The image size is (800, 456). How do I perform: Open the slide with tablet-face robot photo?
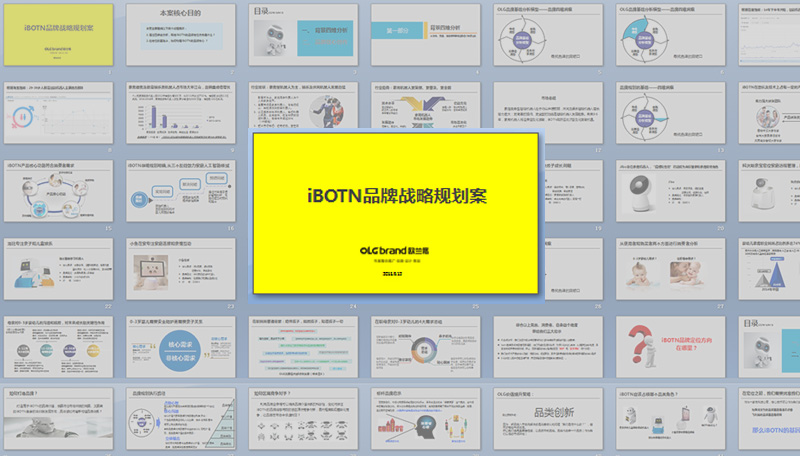coord(181,269)
